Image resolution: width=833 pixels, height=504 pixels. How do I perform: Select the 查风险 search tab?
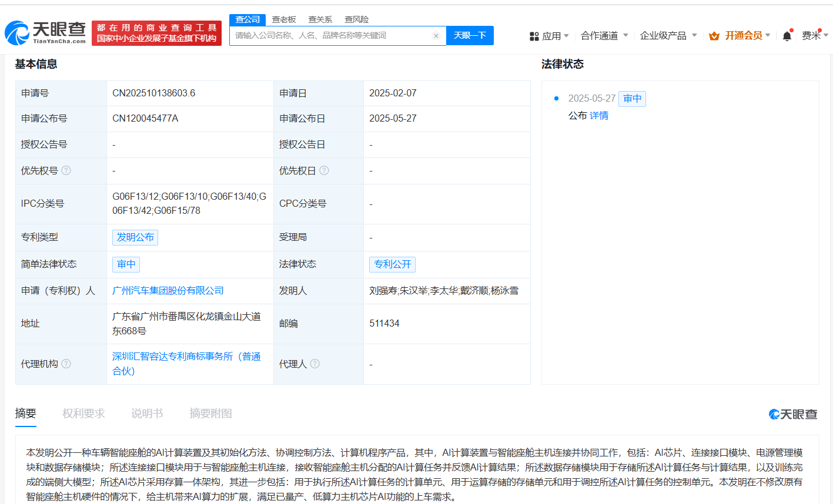[357, 20]
